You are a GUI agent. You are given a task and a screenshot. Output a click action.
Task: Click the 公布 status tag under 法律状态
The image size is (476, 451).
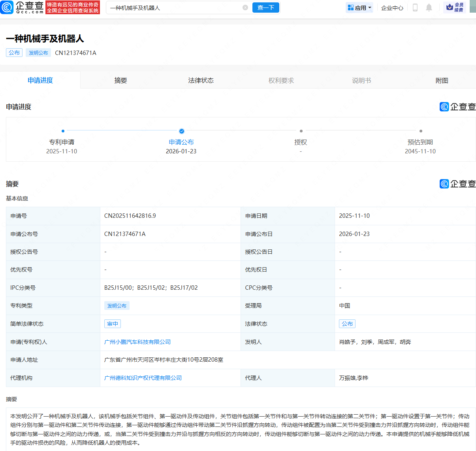point(347,323)
